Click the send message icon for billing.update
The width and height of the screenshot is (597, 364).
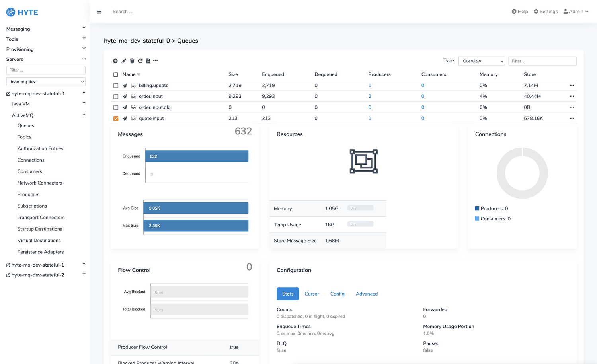pos(125,86)
